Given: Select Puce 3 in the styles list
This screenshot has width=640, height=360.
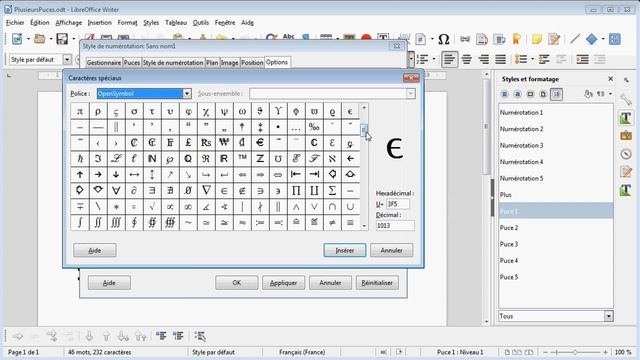Looking at the screenshot, I should click(x=556, y=244).
